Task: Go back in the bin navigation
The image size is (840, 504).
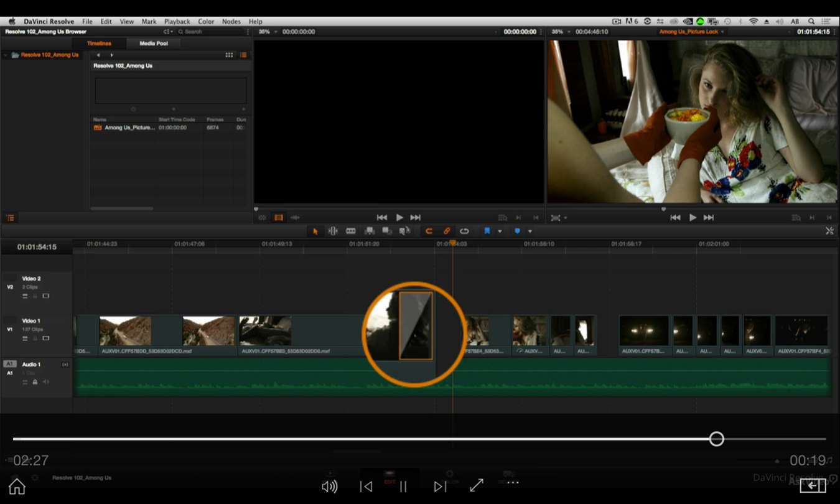Action: [x=98, y=55]
